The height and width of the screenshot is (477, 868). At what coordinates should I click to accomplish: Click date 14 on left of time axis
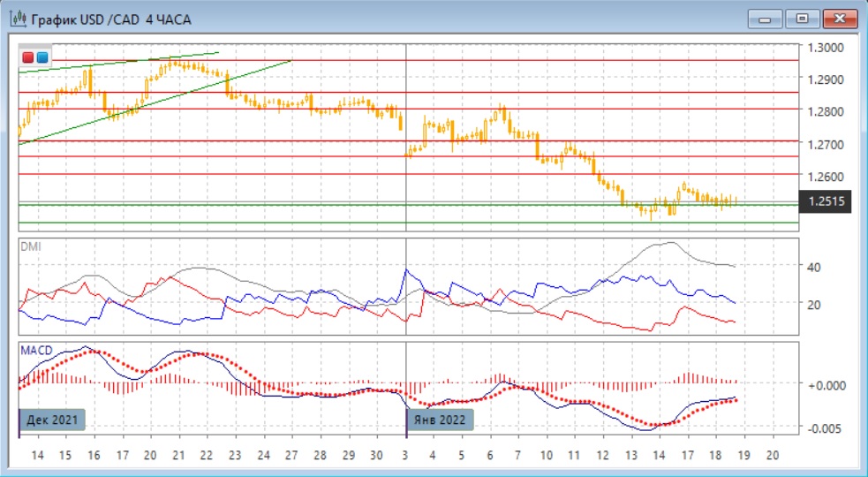tap(38, 454)
